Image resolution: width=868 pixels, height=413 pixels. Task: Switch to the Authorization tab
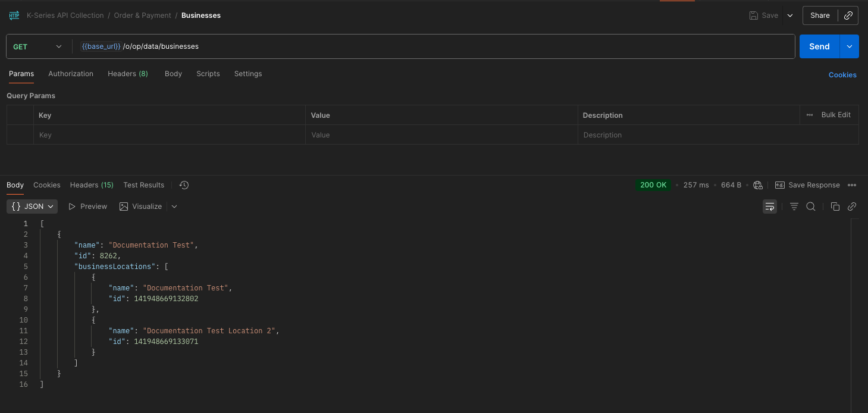(x=71, y=74)
